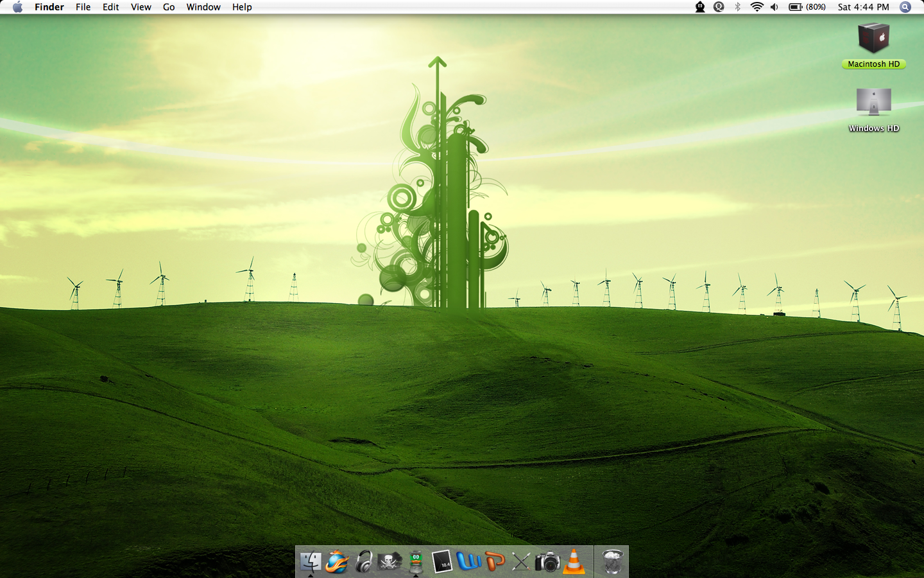Open the headphones music app in dock
Screen dimensions: 924x578
click(x=364, y=562)
